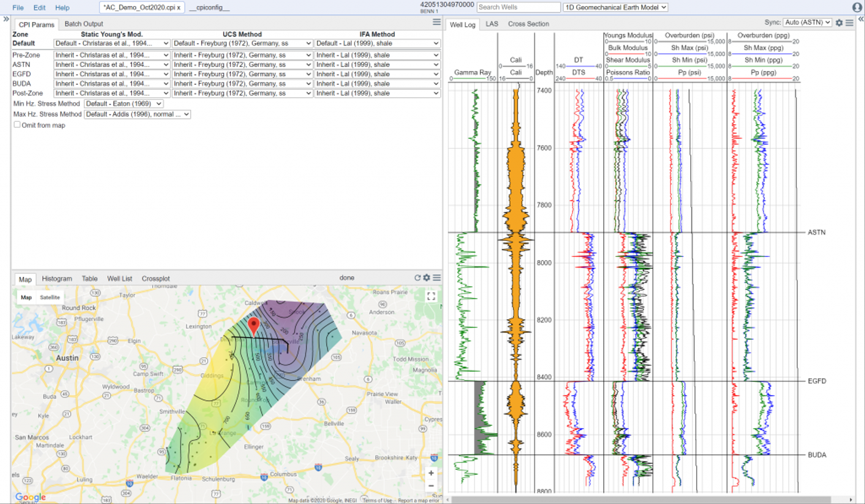The height and width of the screenshot is (504, 865).
Task: Click the user account icon
Action: tap(857, 7)
